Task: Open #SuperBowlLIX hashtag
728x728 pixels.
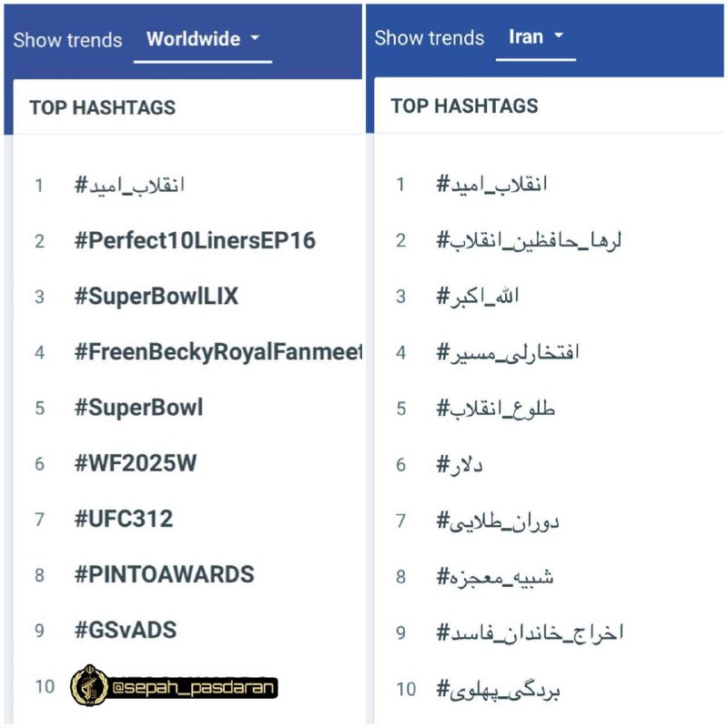Action: 157,297
